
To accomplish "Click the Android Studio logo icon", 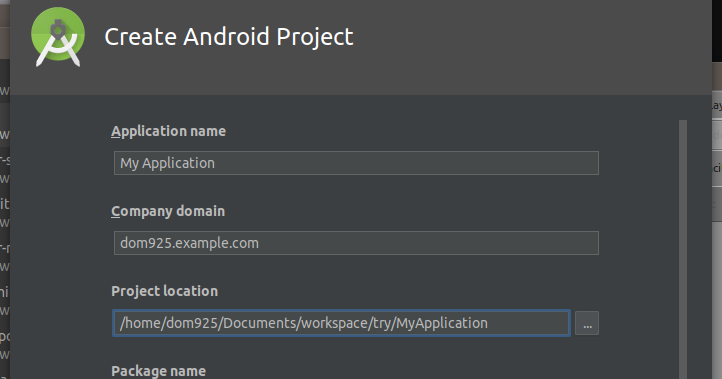I will [x=58, y=37].
